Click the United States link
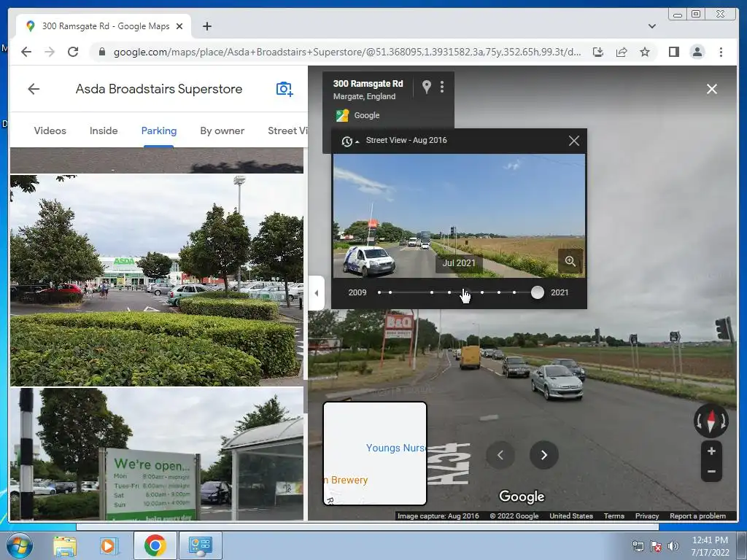747x560 pixels. click(571, 516)
